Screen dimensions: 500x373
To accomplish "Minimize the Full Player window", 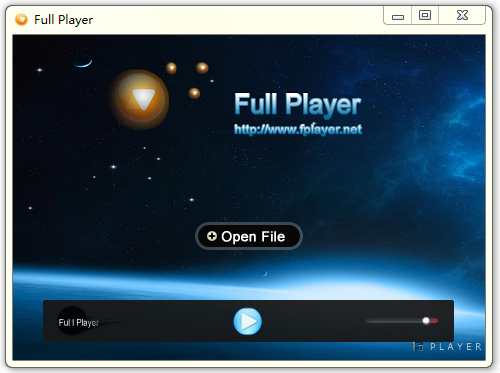I will click(x=398, y=16).
